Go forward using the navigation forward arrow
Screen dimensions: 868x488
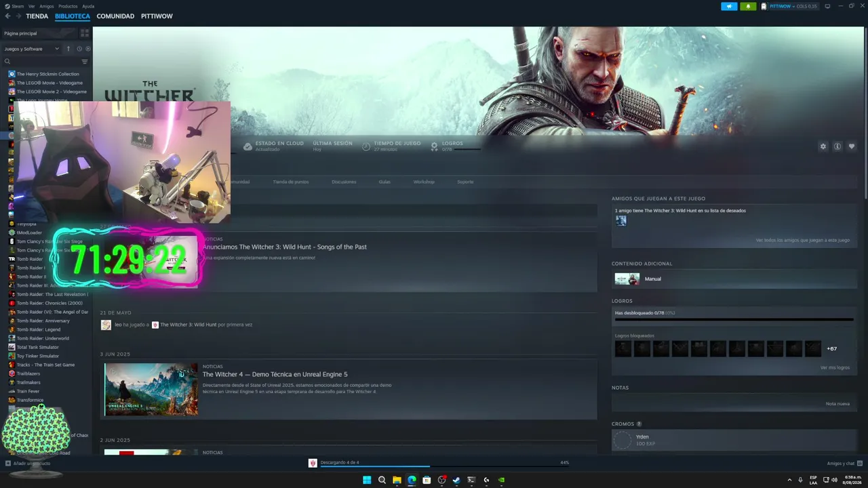pyautogui.click(x=18, y=16)
